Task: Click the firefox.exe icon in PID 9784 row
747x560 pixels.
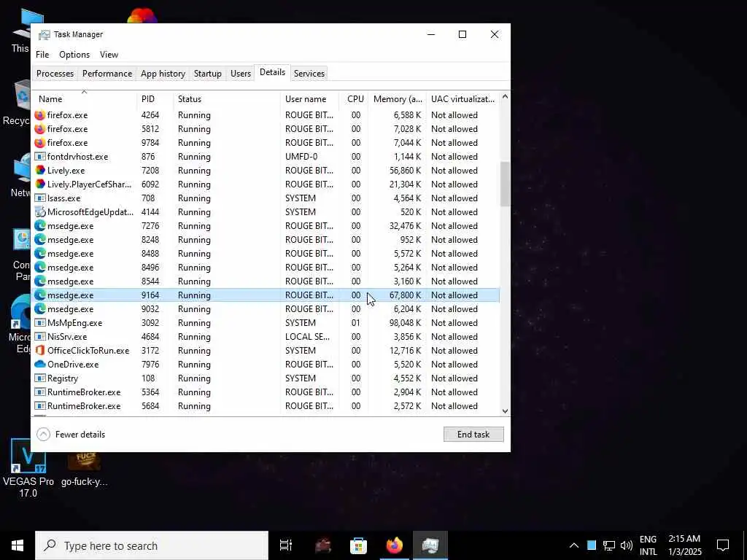Action: tap(40, 143)
